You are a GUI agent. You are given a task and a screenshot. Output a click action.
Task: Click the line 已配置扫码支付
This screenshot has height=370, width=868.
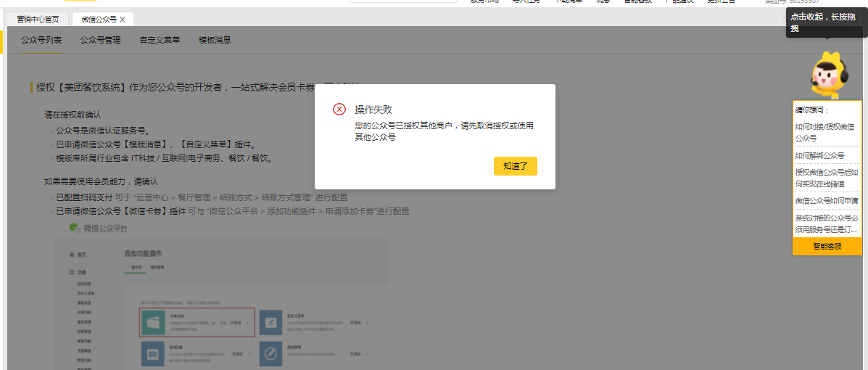(x=202, y=197)
